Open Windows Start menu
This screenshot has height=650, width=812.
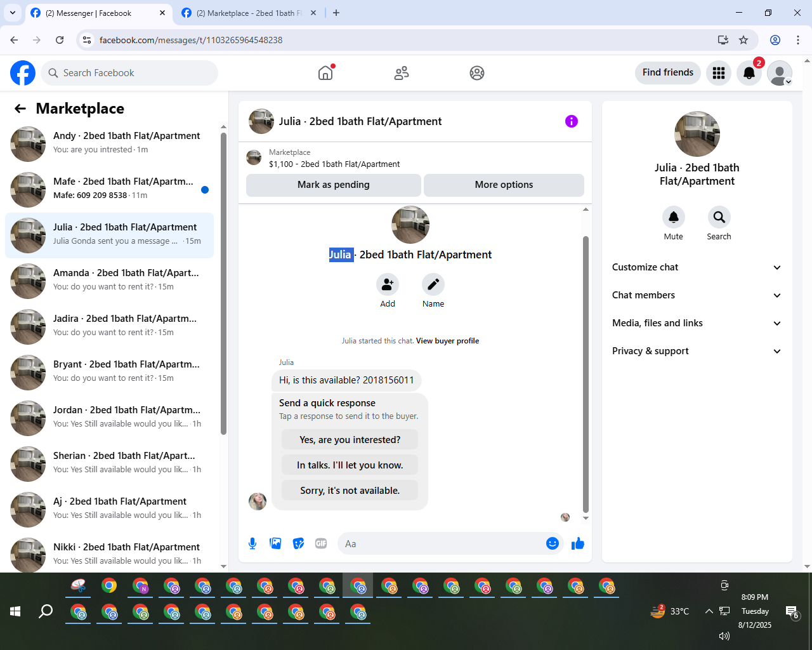coord(16,611)
